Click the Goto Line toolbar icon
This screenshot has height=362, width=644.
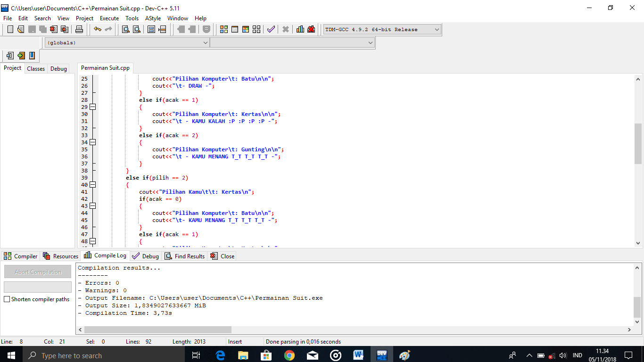162,29
